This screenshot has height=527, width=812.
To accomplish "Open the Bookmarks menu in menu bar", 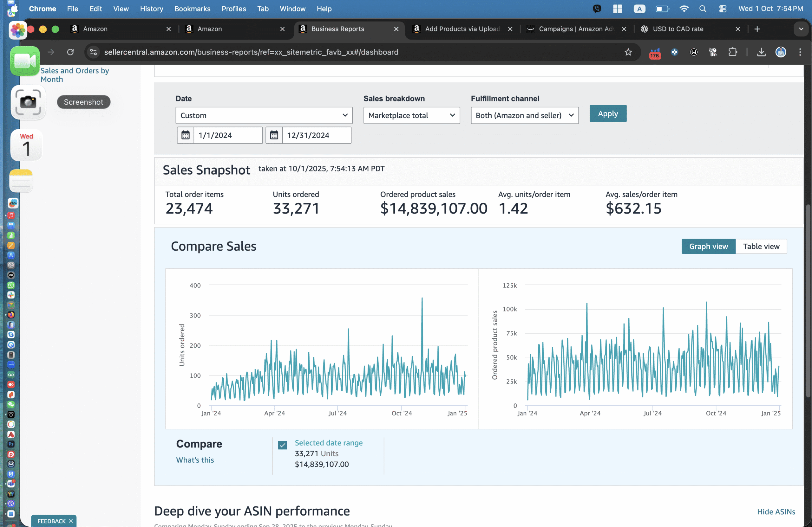I will (x=192, y=9).
